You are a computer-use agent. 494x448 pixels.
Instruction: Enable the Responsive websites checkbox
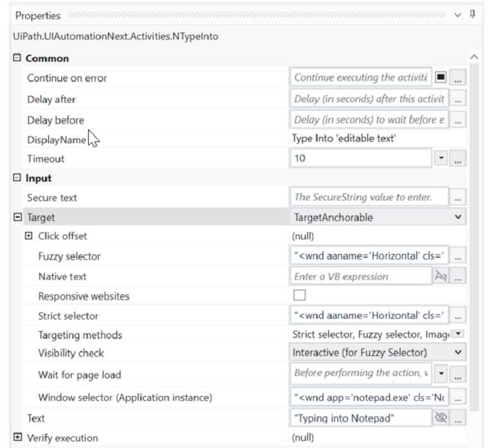coord(299,296)
